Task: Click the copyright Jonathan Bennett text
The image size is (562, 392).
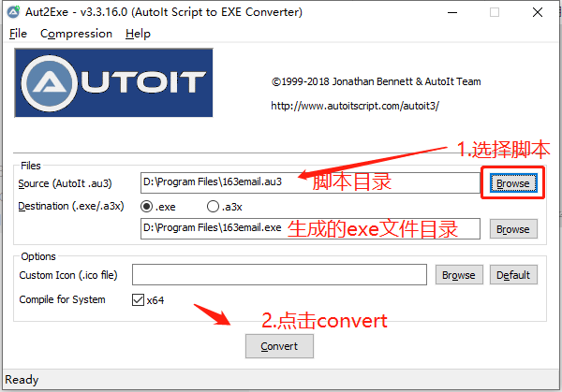Action: pyautogui.click(x=376, y=81)
